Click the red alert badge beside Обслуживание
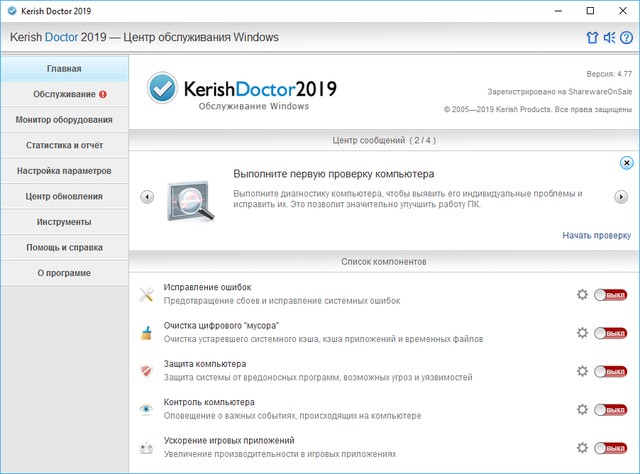640x474 pixels. (103, 95)
